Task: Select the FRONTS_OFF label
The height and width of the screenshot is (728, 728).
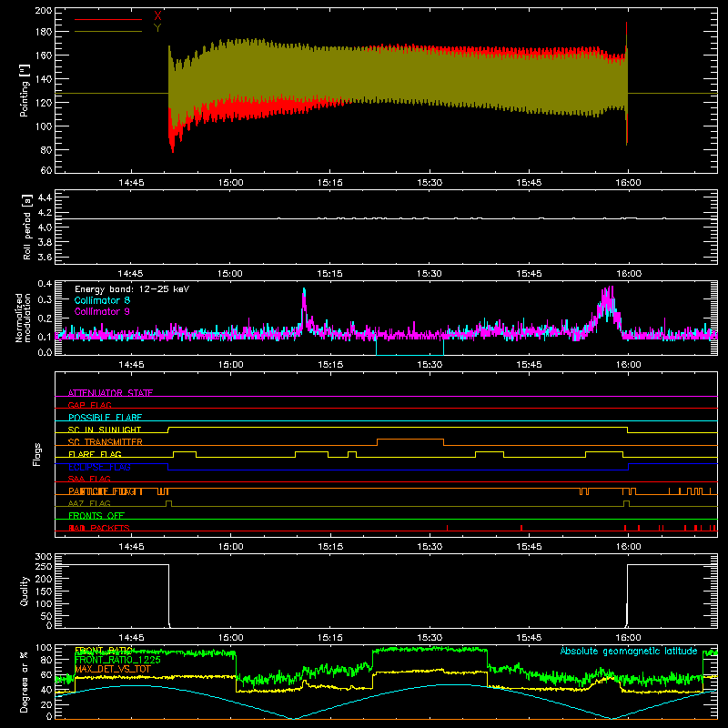Action: [x=96, y=516]
